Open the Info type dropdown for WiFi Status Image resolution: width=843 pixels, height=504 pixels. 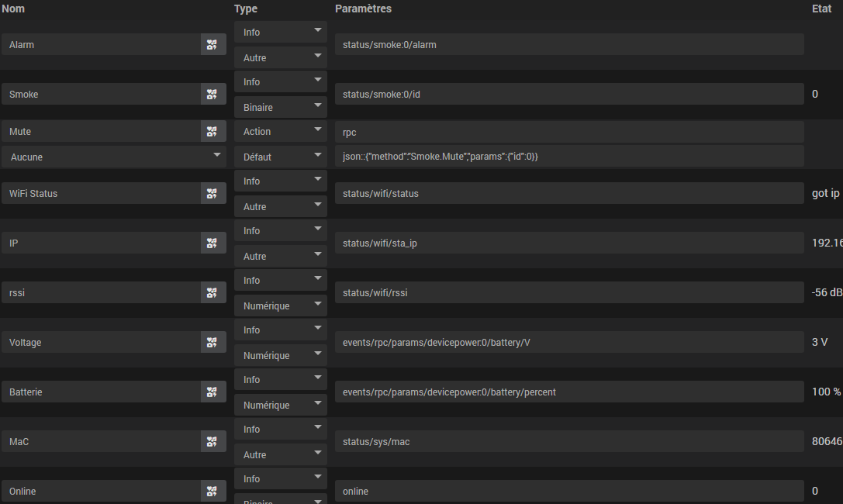pyautogui.click(x=281, y=181)
